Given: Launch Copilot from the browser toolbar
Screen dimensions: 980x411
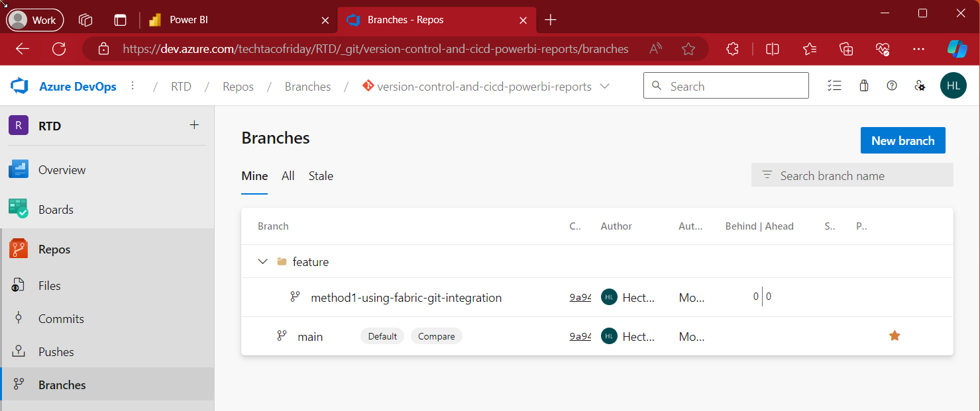Looking at the screenshot, I should [957, 49].
